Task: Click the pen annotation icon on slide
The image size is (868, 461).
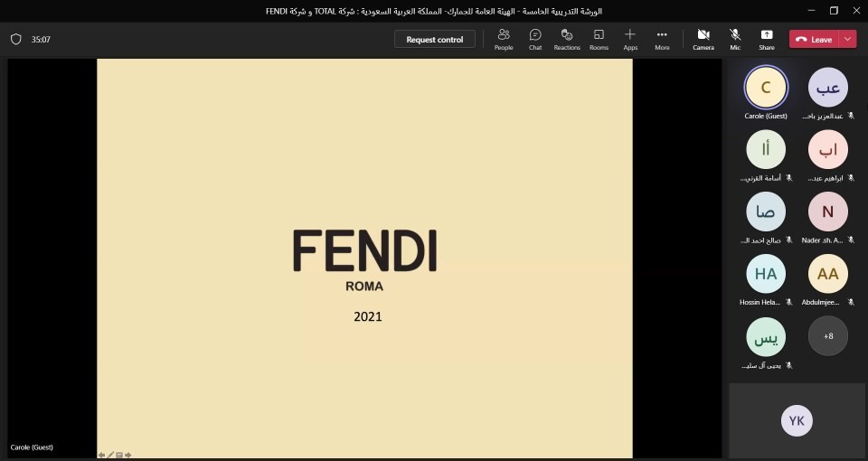Action: pyautogui.click(x=110, y=455)
